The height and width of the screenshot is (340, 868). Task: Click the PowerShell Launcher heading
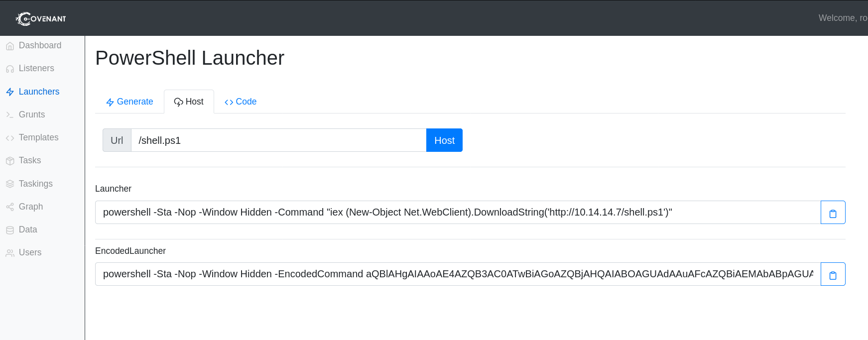coord(190,58)
